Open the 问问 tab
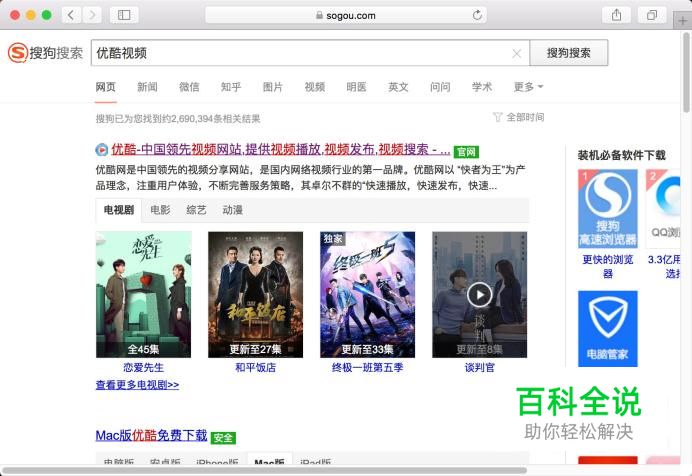This screenshot has height=476, width=692. point(440,87)
